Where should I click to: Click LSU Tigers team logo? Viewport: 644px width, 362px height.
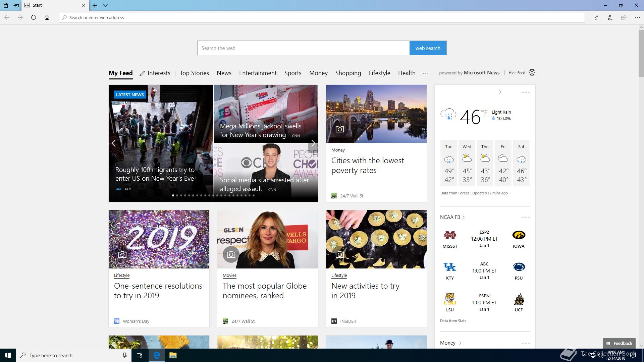tap(450, 299)
